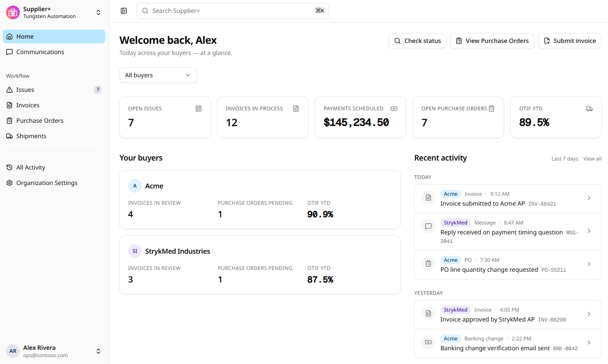Viewport: 608px width, 364px height.
Task: Open the INV-88299 activity chevron
Action: [589, 314]
